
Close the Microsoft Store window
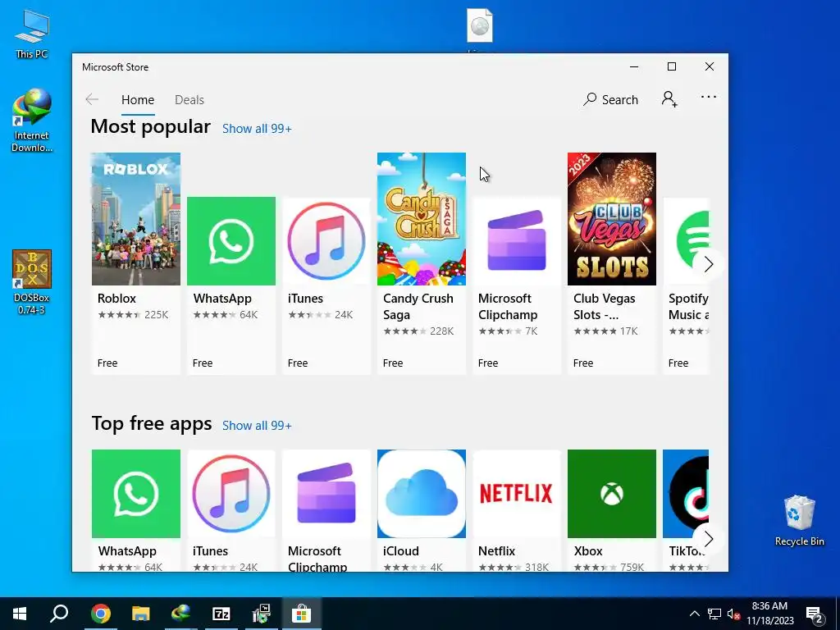tap(710, 66)
